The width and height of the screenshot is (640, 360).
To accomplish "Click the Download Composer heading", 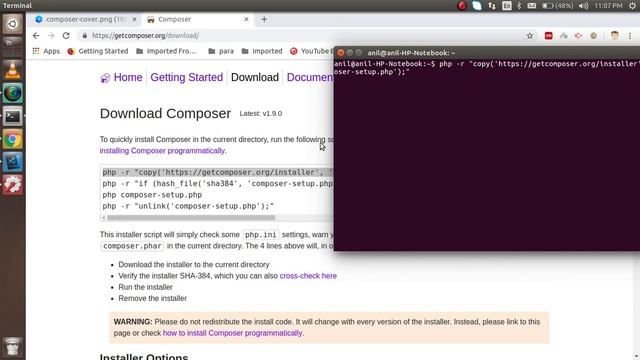I will tap(165, 113).
